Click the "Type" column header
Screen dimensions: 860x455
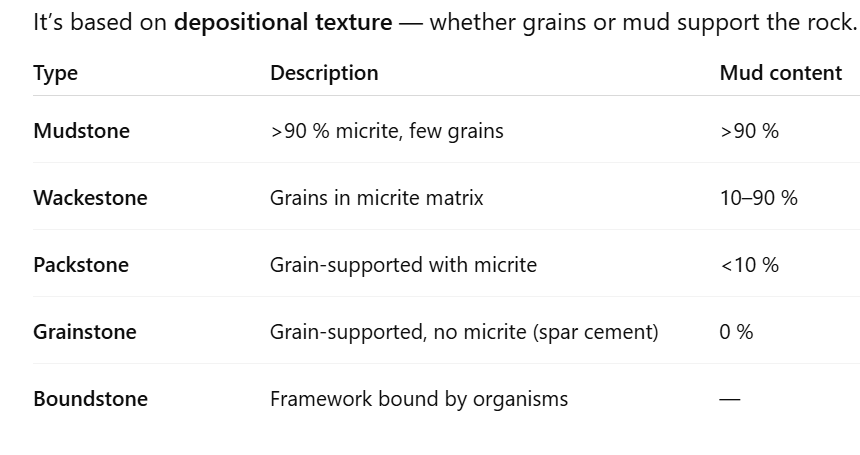click(x=55, y=73)
